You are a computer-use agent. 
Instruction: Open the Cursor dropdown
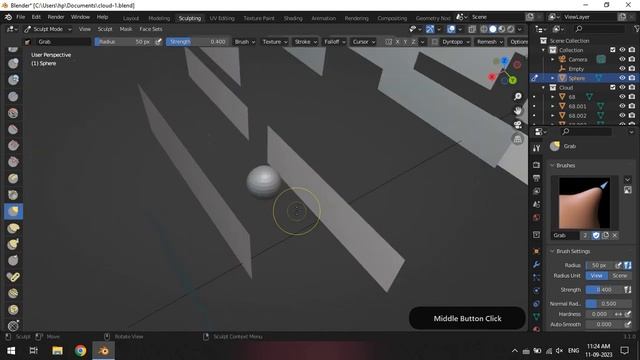(363, 42)
